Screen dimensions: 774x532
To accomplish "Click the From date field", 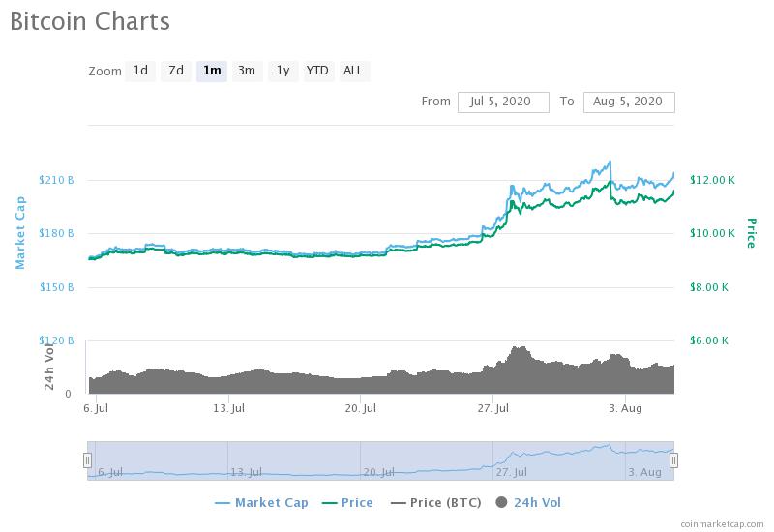I will click(503, 103).
